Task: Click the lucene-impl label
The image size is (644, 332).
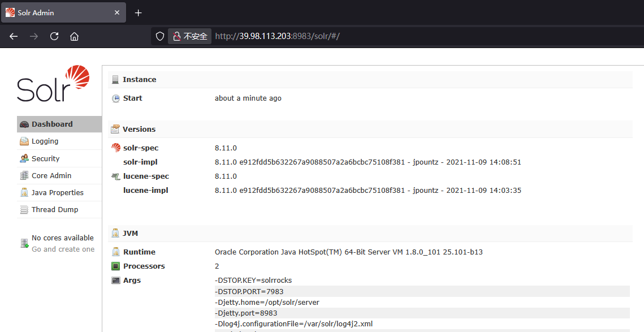Action: coord(146,190)
